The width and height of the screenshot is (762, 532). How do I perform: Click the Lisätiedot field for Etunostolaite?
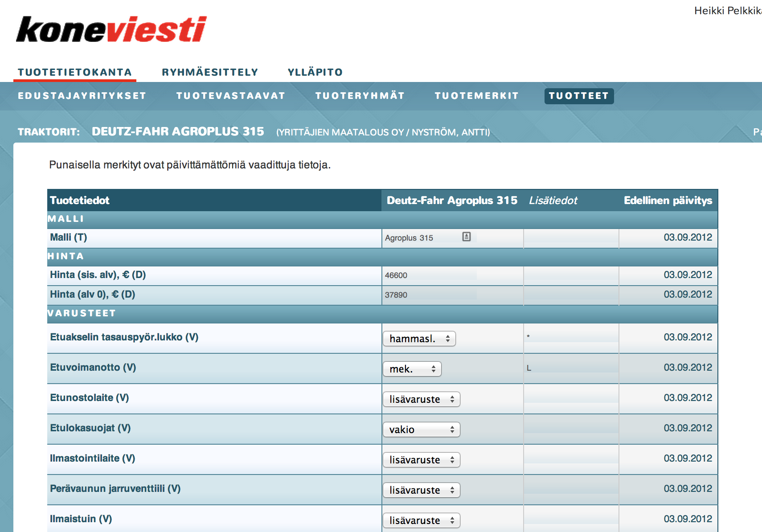coord(571,397)
